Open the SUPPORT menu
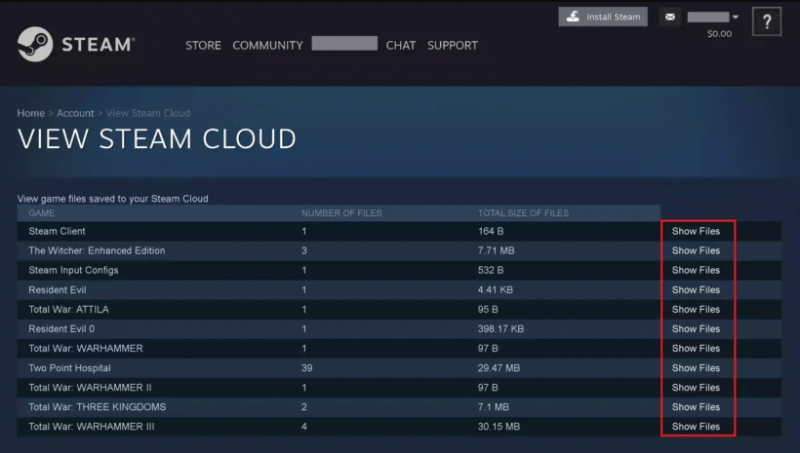Viewport: 800px width, 453px height. [x=453, y=45]
